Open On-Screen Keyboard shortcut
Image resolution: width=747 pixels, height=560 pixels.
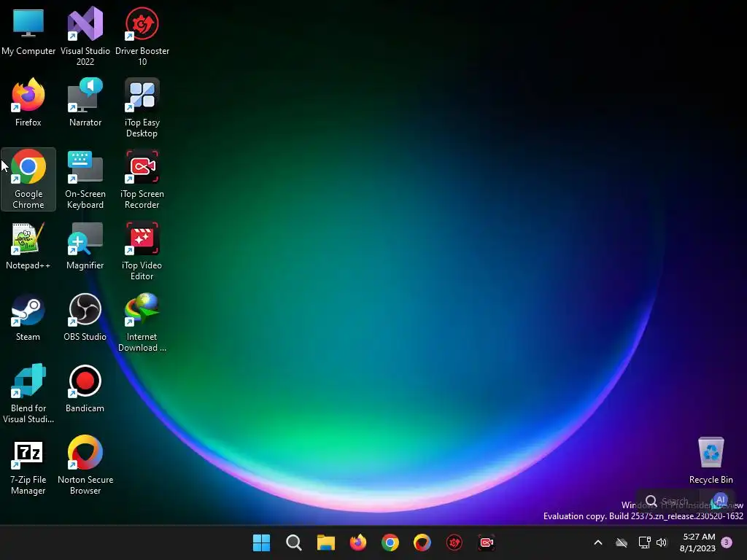click(x=85, y=179)
